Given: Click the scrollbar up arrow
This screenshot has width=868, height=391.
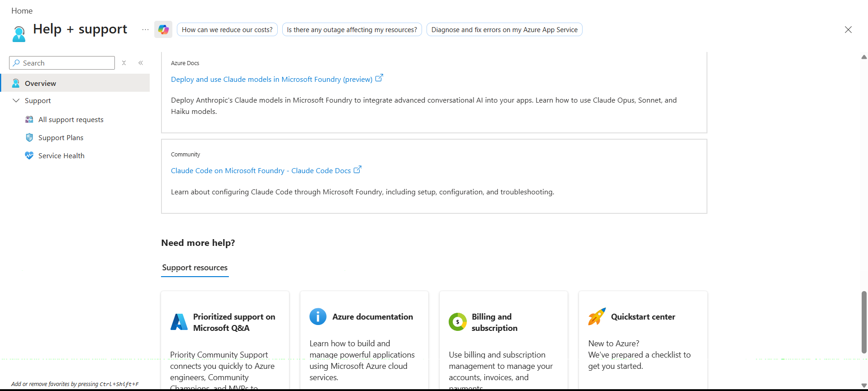Looking at the screenshot, I should pos(864,57).
